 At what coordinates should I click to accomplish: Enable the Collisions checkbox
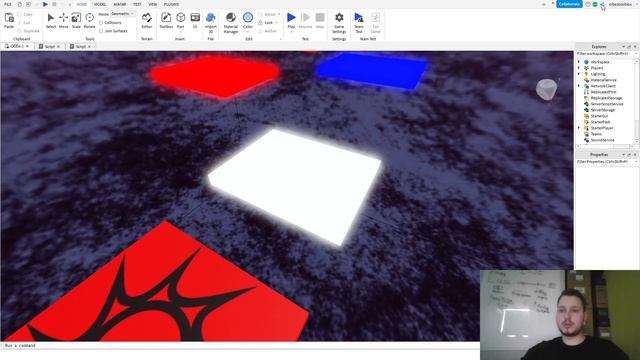coord(101,23)
